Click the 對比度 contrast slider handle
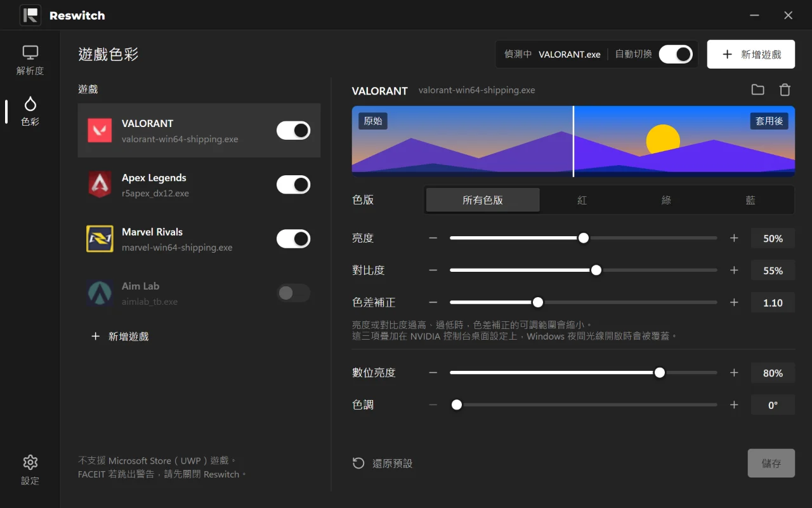The image size is (812, 508). 596,270
